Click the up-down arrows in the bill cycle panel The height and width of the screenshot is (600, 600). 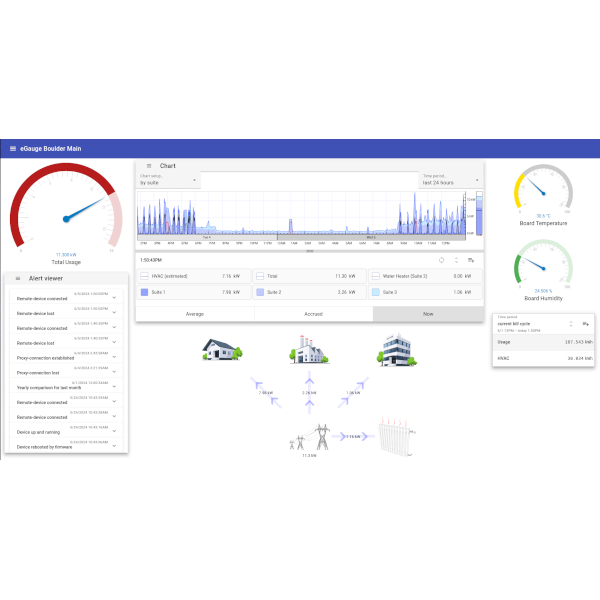[571, 324]
